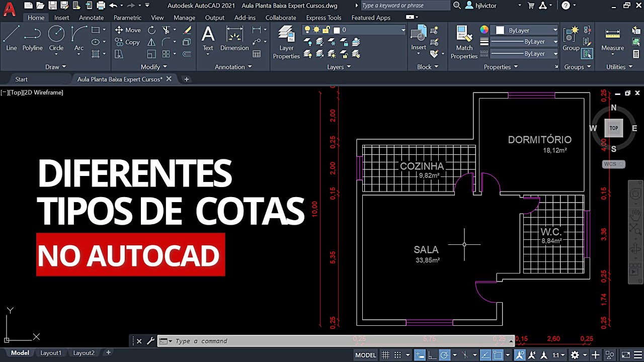Switch to Layout1 tab
Viewport: 644px width, 362px height.
pos(51,353)
